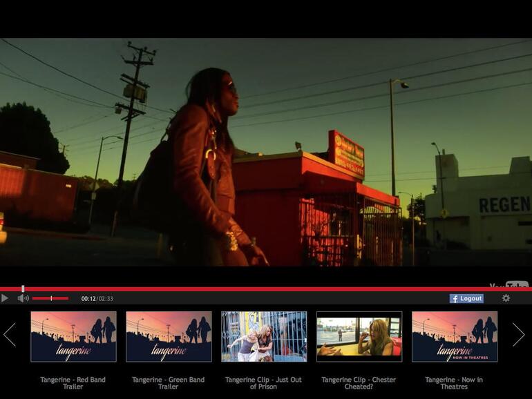Open the settings gear icon
The image size is (532, 399).
[x=506, y=298]
